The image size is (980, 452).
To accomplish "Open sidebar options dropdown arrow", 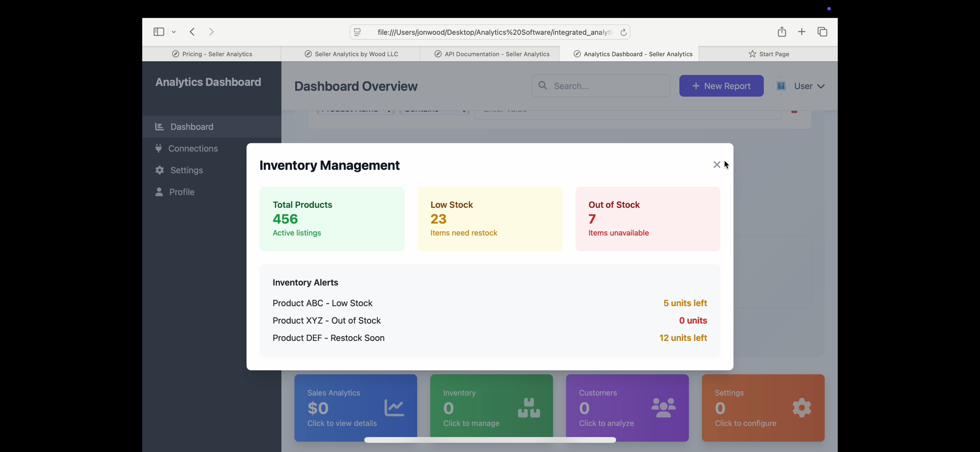I will (174, 32).
